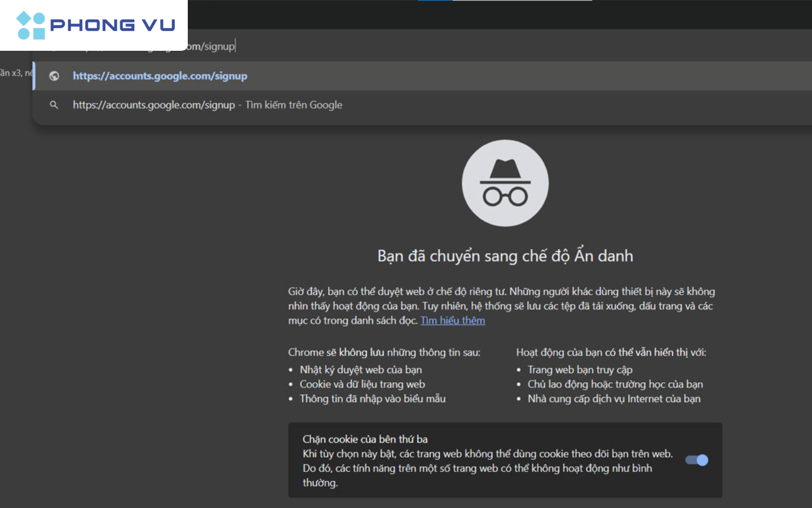The height and width of the screenshot is (508, 812).
Task: Click 'Chủ lao động hoặc trường học của bạn'
Action: pyautogui.click(x=615, y=384)
